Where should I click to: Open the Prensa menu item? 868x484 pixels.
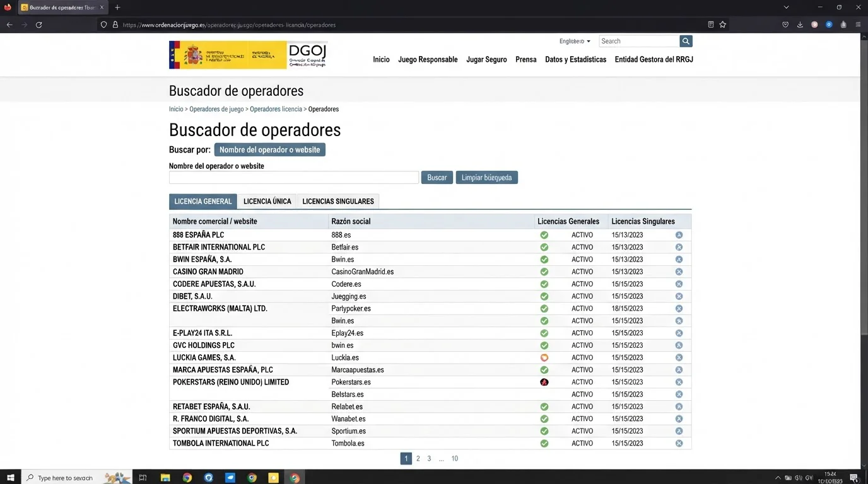pos(526,59)
